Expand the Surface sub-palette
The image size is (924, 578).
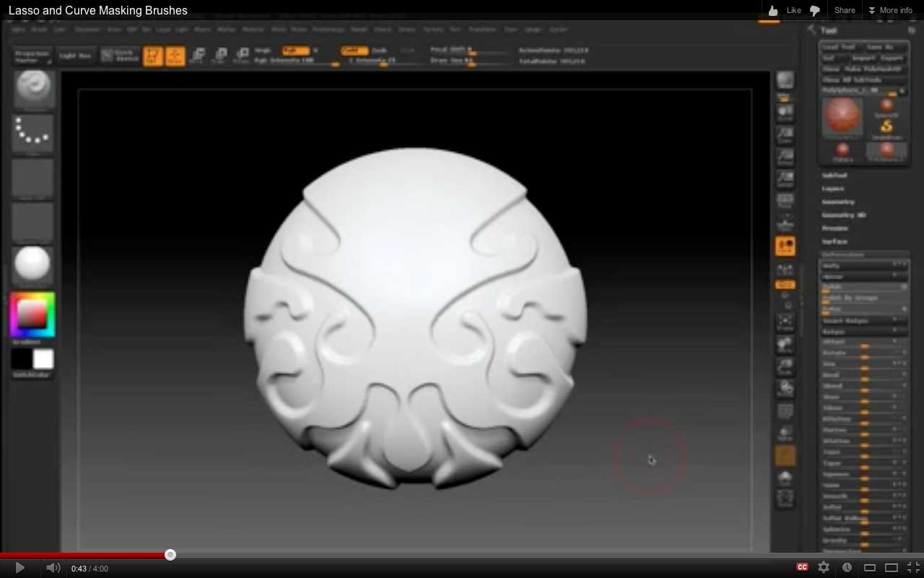coord(834,241)
